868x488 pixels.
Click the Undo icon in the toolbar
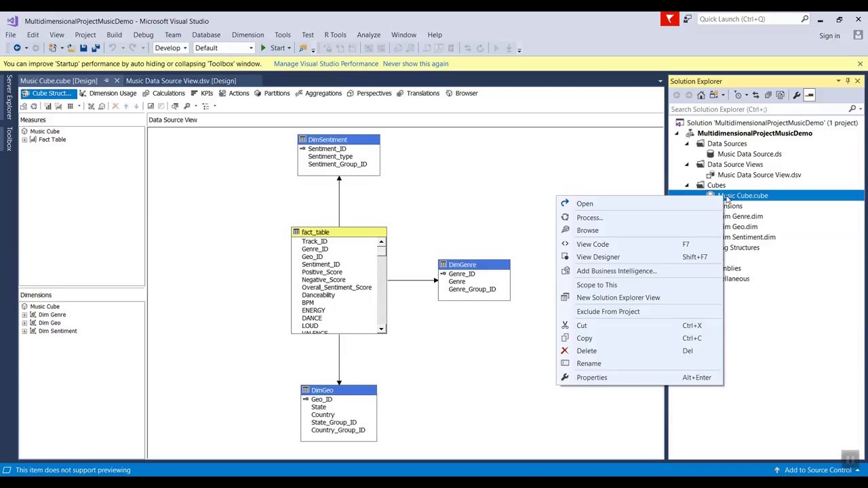113,48
